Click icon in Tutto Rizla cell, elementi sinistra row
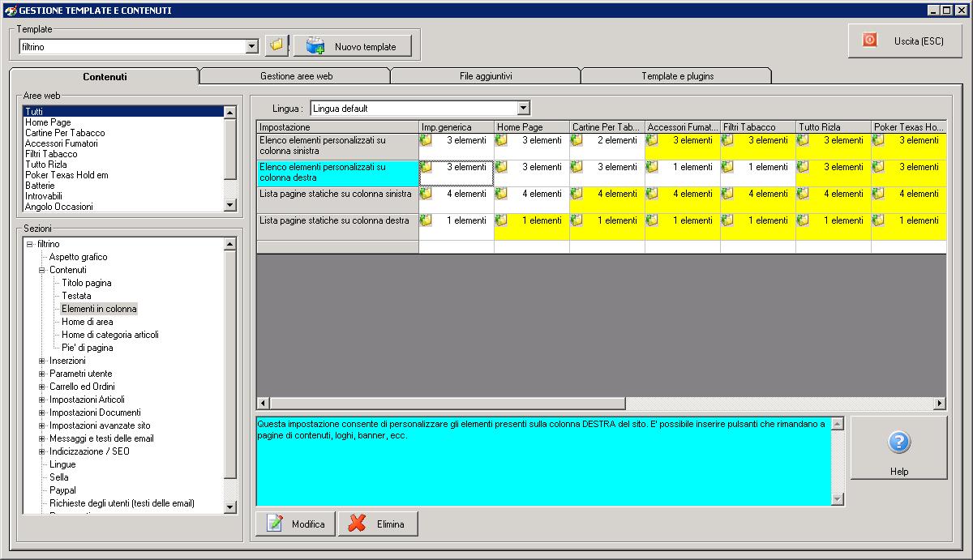Screen dimensions: 973x560 click(803, 140)
